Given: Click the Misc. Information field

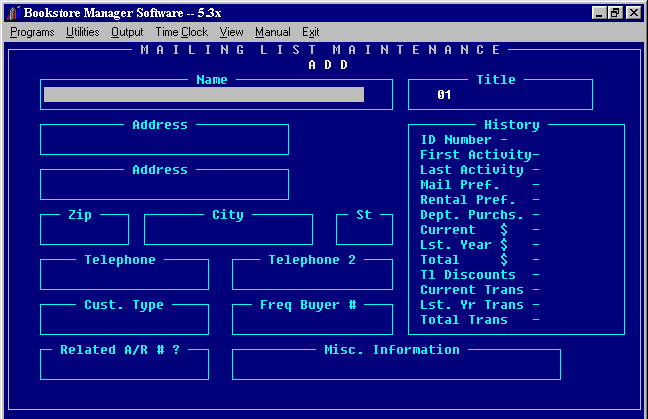Looking at the screenshot, I should coord(396,365).
